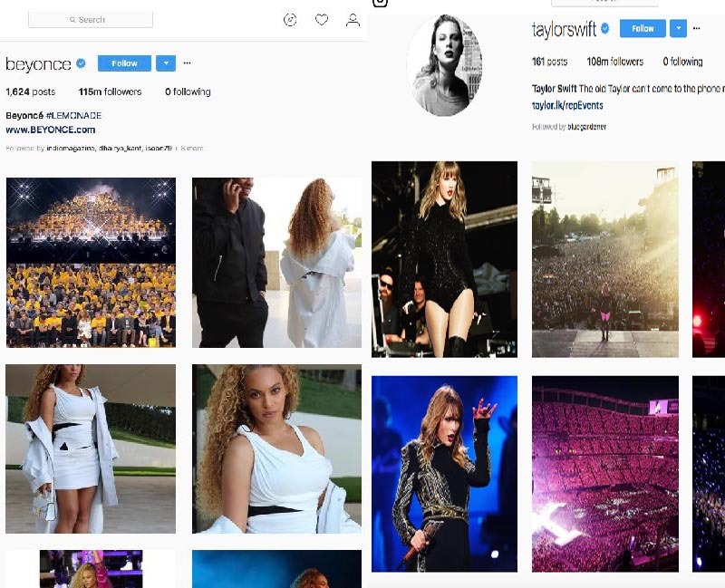Follow the taylorswift account
The width and height of the screenshot is (725, 588).
pos(643,29)
